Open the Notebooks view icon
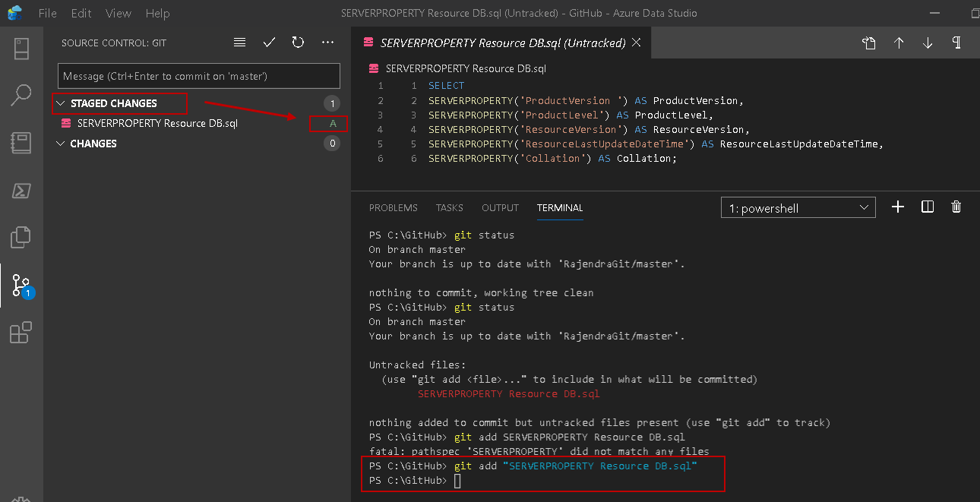Image resolution: width=980 pixels, height=502 pixels. click(x=21, y=143)
